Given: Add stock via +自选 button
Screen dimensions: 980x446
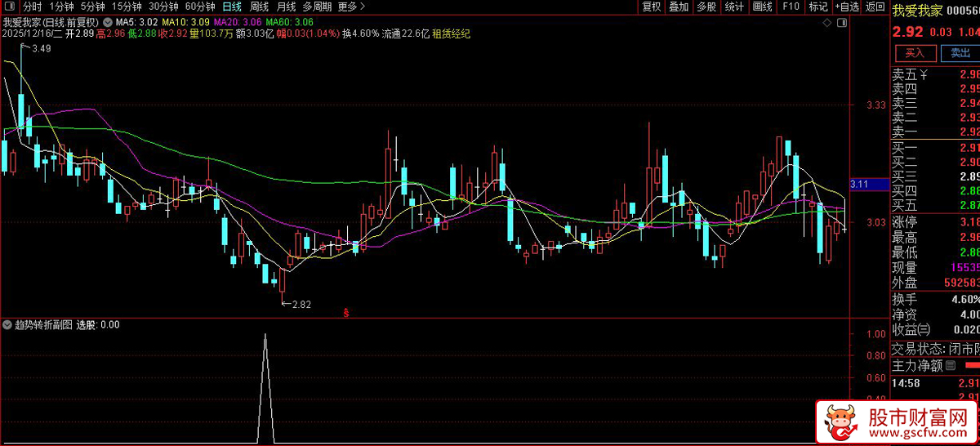Looking at the screenshot, I should coord(846,7).
